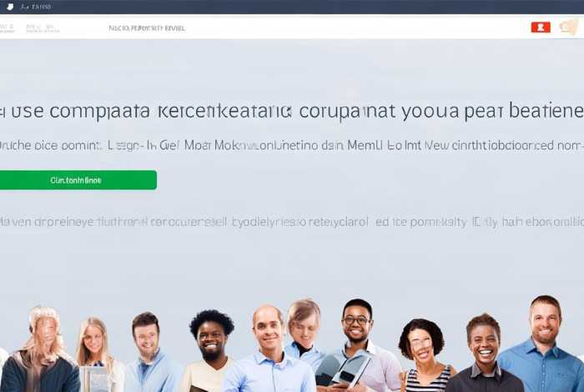The height and width of the screenshot is (392, 584).
Task: Select the man wearing glasses holding a tablet
Action: coord(358,345)
